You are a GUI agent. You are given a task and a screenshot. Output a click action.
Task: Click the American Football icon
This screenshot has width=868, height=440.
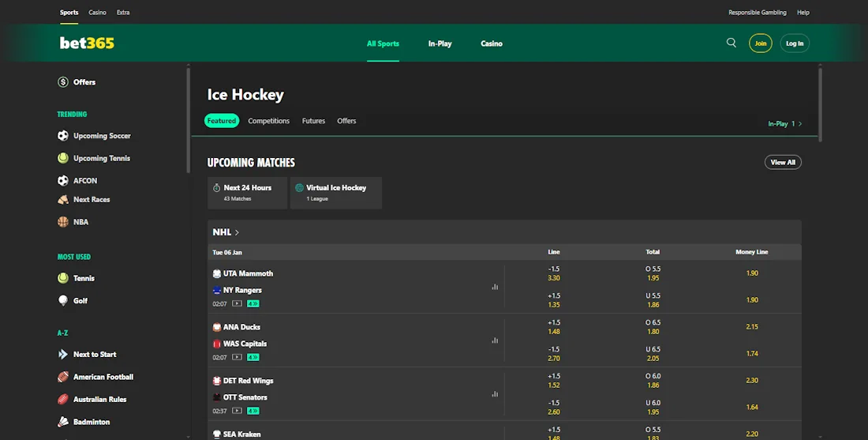[63, 377]
